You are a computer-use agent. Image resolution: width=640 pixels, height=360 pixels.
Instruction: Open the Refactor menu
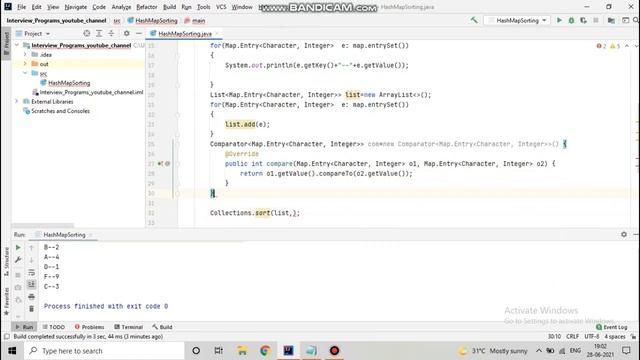(147, 7)
